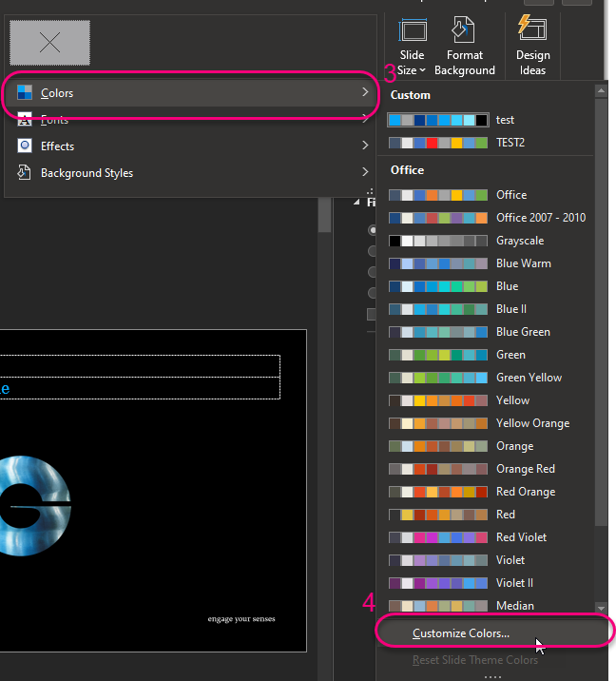
Task: Click Reset Slide Theme Colors
Action: click(x=492, y=660)
